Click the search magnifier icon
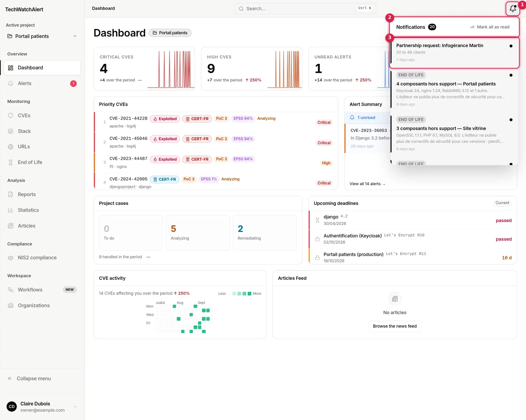The image size is (526, 420). [241, 9]
